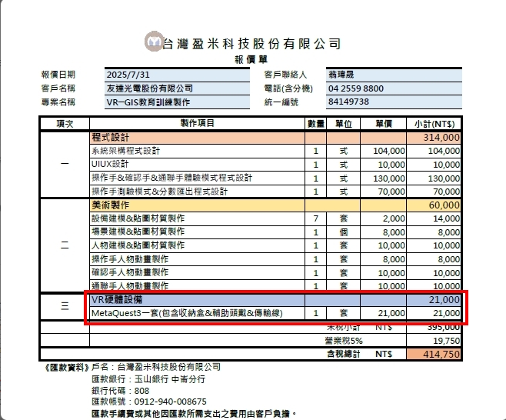The width and height of the screenshot is (506, 420).
Task: Click the 製作項目 column header
Action: (x=197, y=124)
